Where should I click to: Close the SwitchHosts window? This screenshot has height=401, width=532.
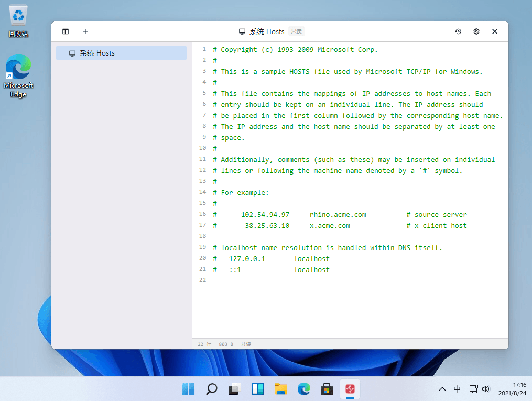tap(495, 31)
